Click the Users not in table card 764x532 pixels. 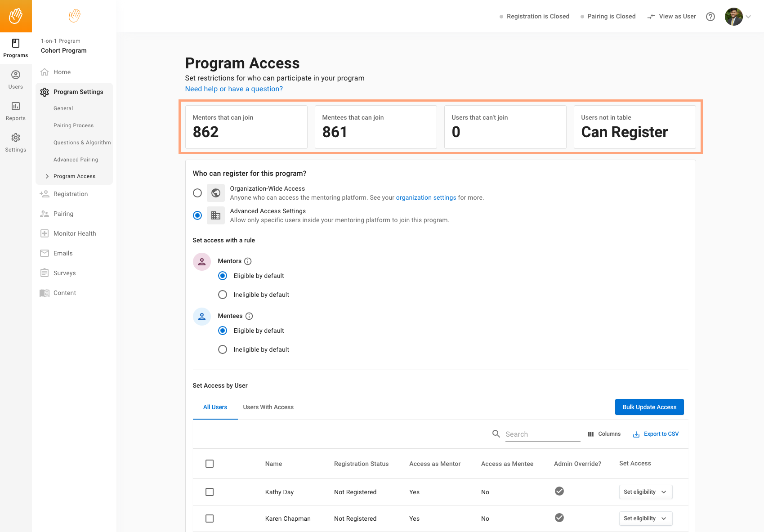pos(635,127)
